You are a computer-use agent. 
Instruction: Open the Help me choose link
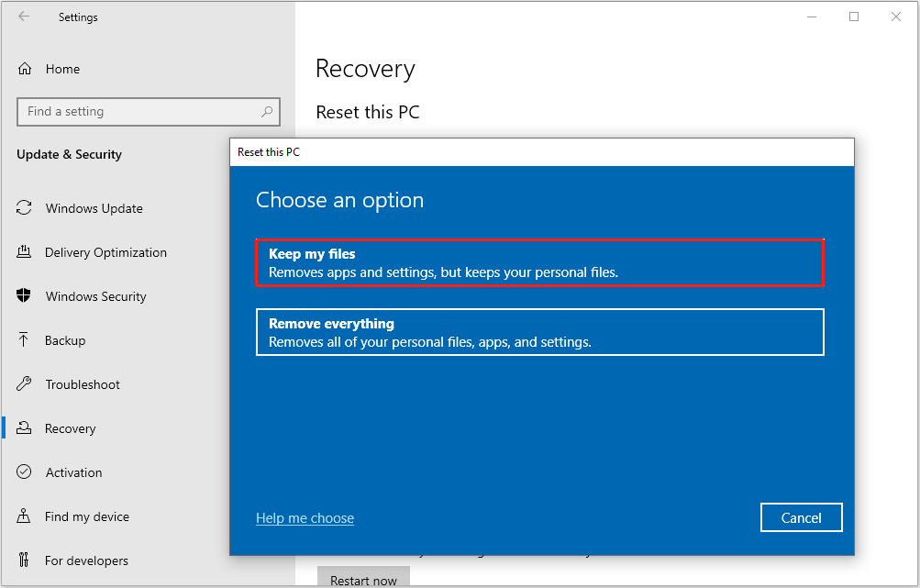305,518
